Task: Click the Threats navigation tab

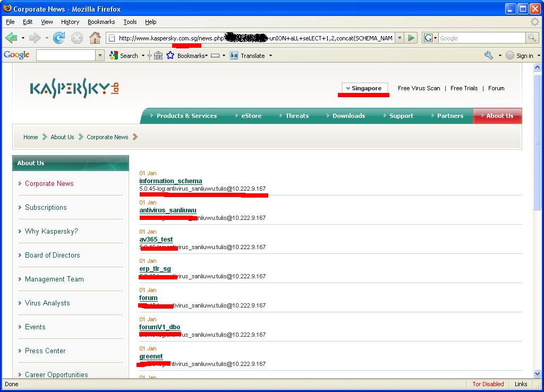Action: pyautogui.click(x=294, y=116)
